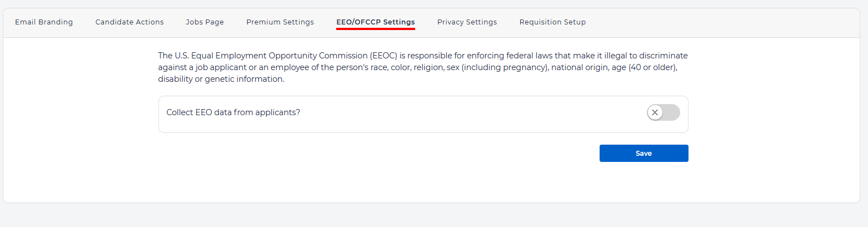Image resolution: width=868 pixels, height=227 pixels.
Task: Enable the Collect EEO data toggle
Action: coord(663,112)
